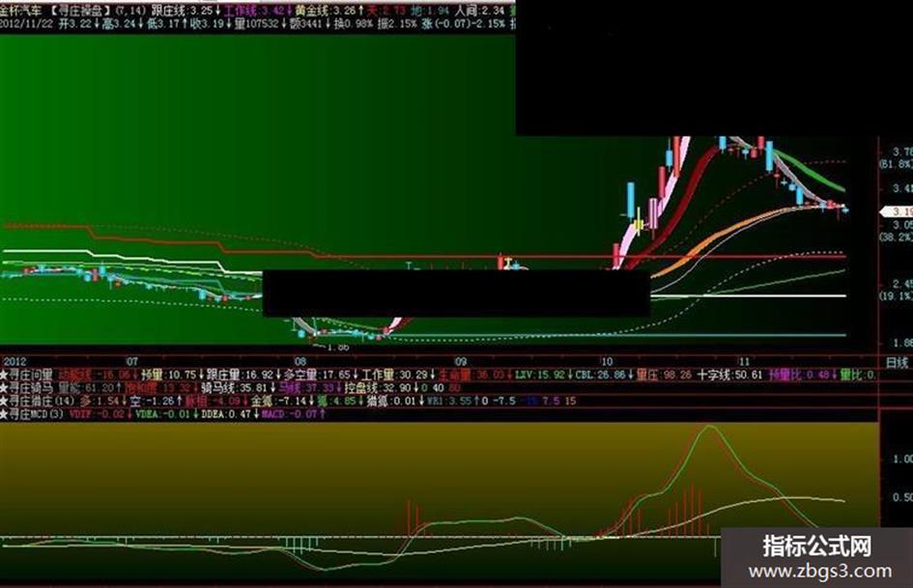Viewport: 913px width, 588px height.
Task: Click the 日线 period label
Action: pos(897,362)
